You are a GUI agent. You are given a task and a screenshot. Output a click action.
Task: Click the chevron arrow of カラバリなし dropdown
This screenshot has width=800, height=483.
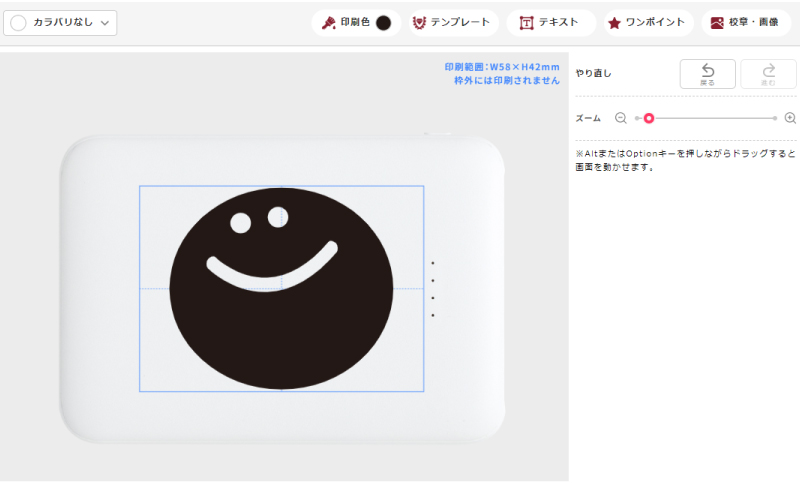click(105, 23)
